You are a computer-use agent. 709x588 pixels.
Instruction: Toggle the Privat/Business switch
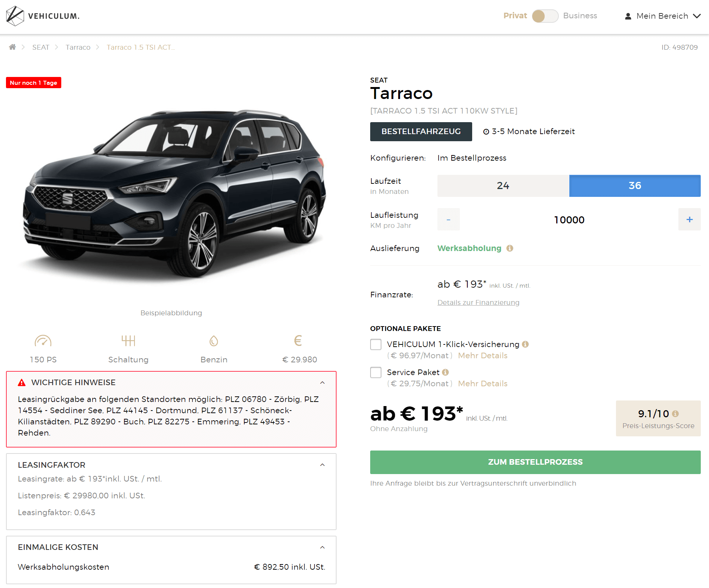pos(545,16)
